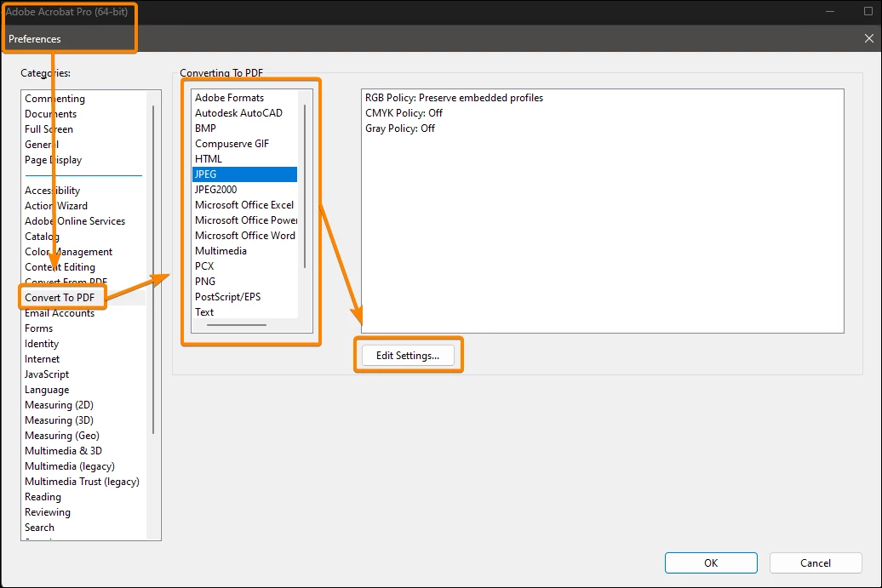882x588 pixels.
Task: Open the Content Editing category
Action: 60,267
